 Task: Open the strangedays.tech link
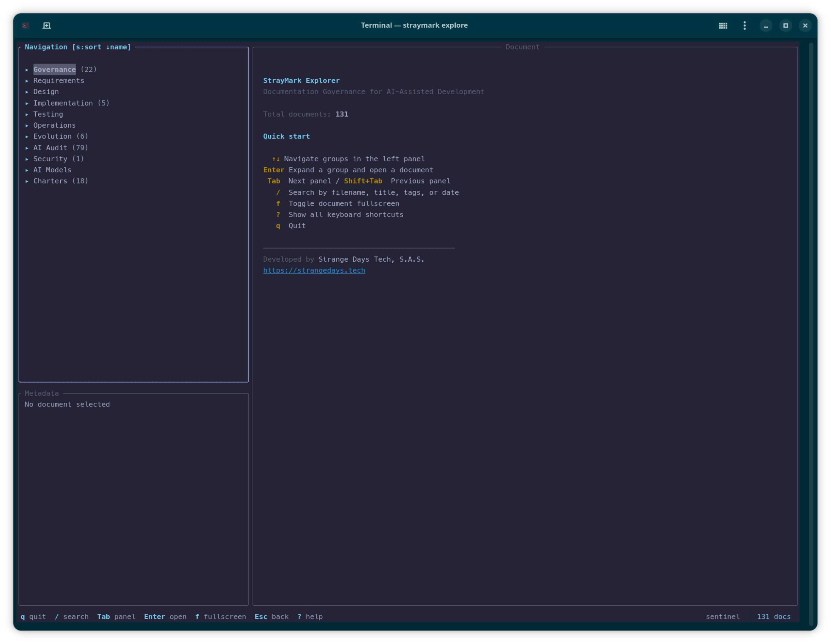[x=314, y=270]
